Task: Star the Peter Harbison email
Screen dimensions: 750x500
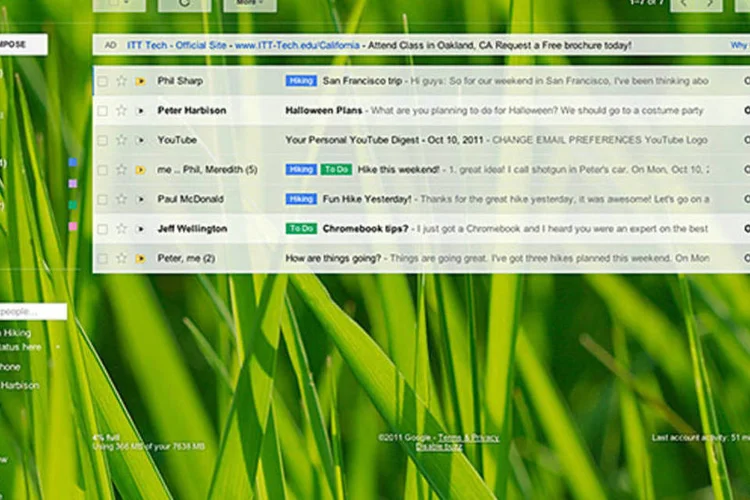Action: 121,111
